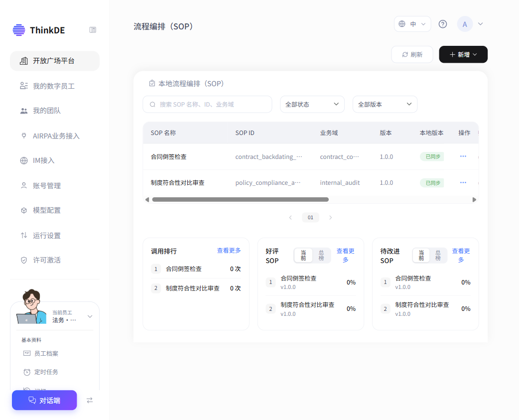Click the table horizontal scrollbar thumb
The height and width of the screenshot is (420, 519).
tap(240, 200)
